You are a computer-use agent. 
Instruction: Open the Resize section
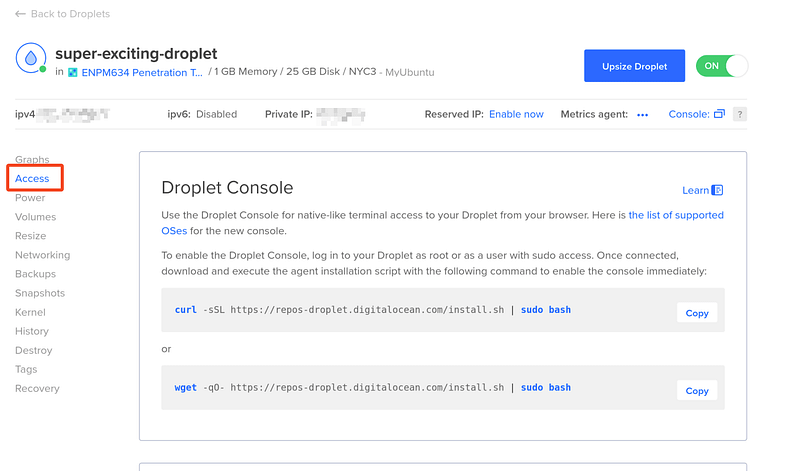point(31,236)
